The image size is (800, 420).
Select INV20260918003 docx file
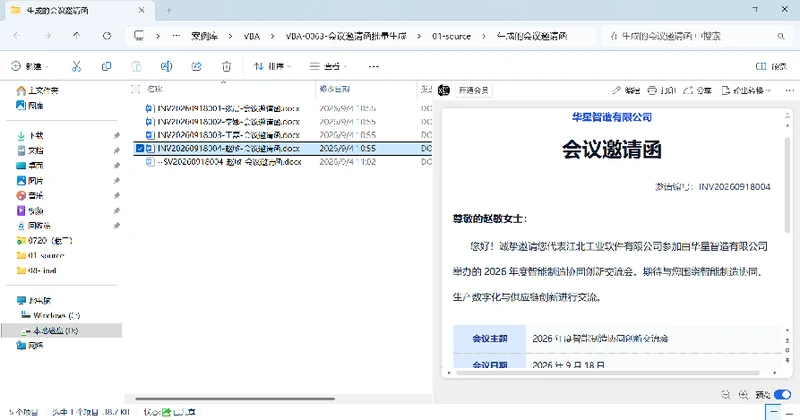pos(228,135)
